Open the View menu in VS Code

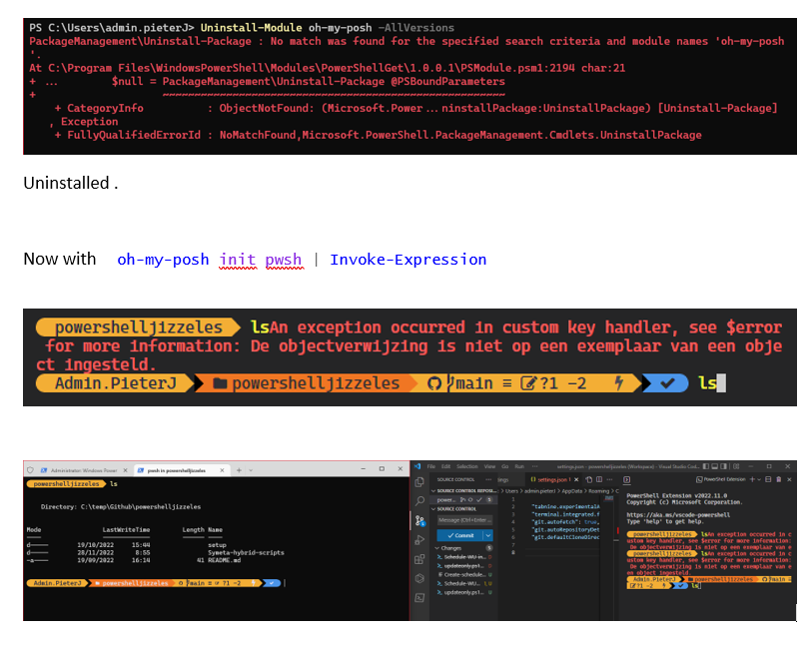pos(489,466)
